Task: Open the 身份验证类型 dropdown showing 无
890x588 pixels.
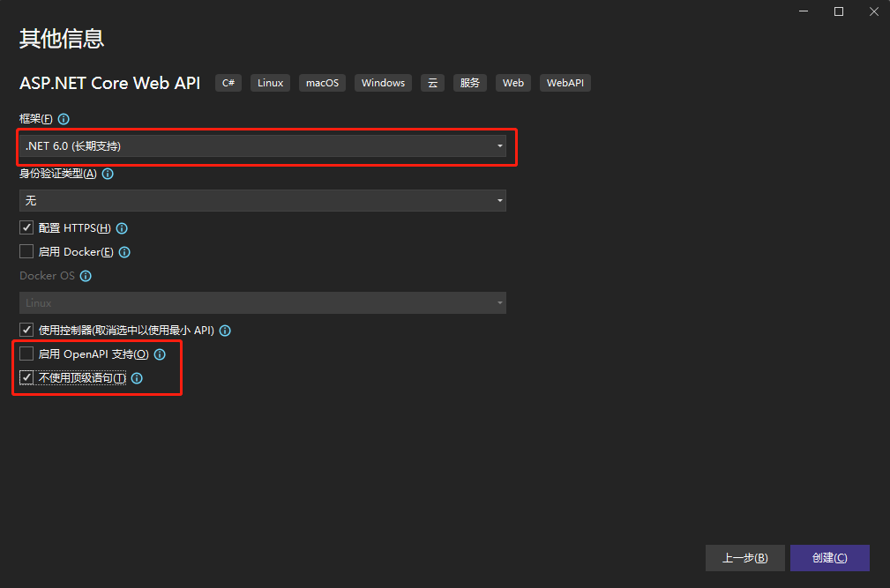Action: click(x=263, y=201)
